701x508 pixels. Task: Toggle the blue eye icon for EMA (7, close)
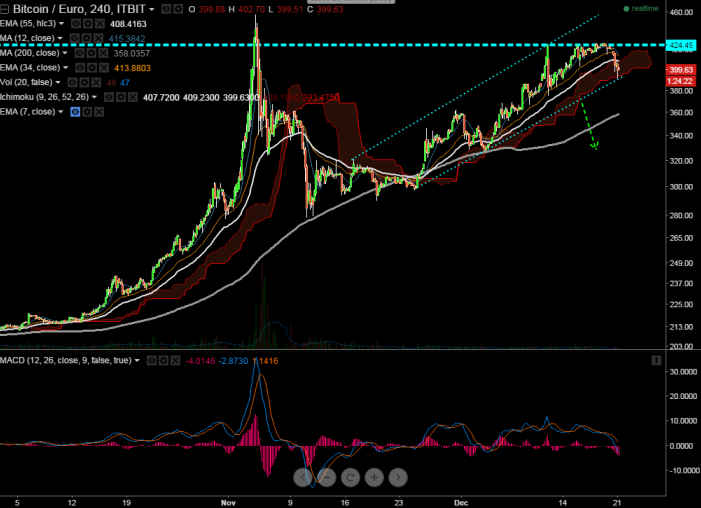[x=76, y=112]
